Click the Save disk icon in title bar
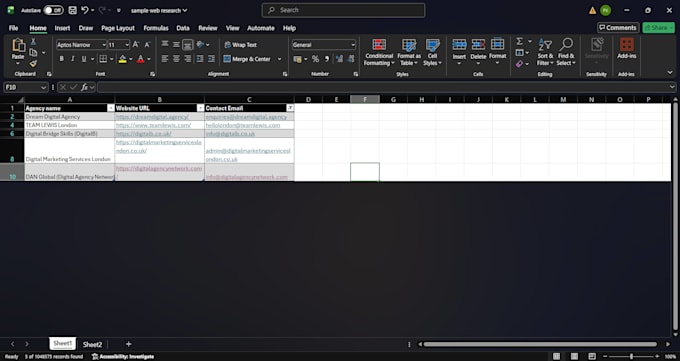This screenshot has height=361, width=680. pos(72,10)
